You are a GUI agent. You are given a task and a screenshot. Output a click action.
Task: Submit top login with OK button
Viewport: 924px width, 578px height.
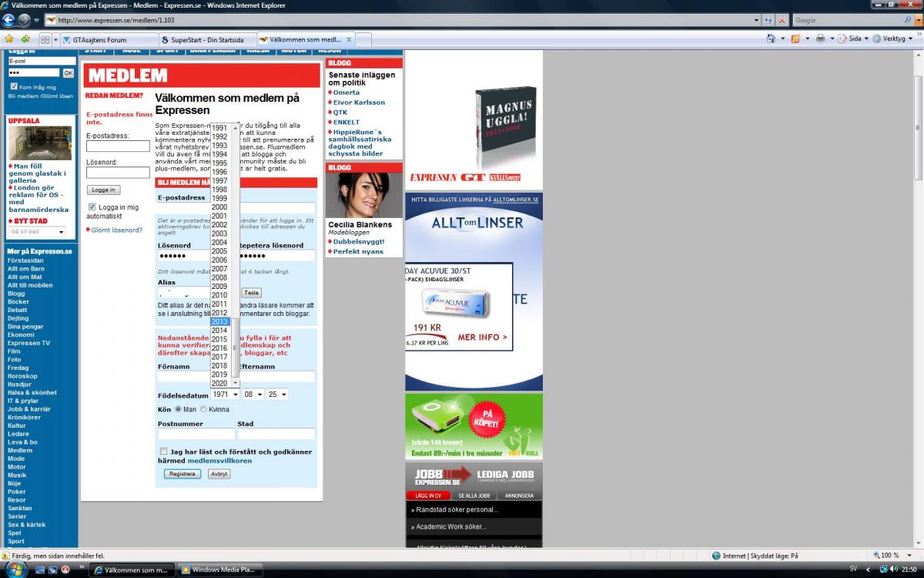(x=68, y=72)
